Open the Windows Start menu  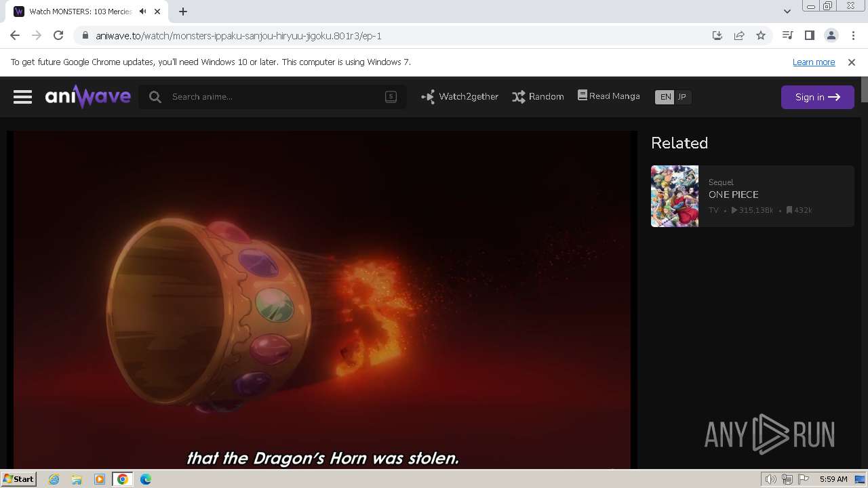pyautogui.click(x=18, y=479)
